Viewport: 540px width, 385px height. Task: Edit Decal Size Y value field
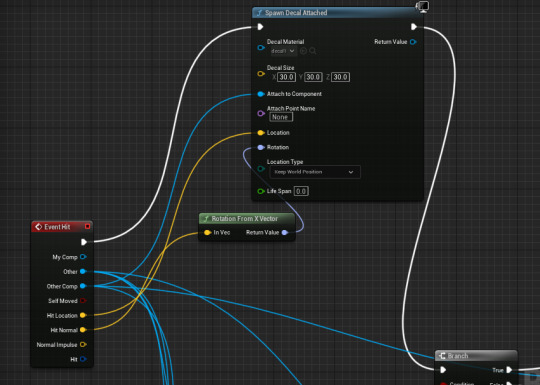313,77
